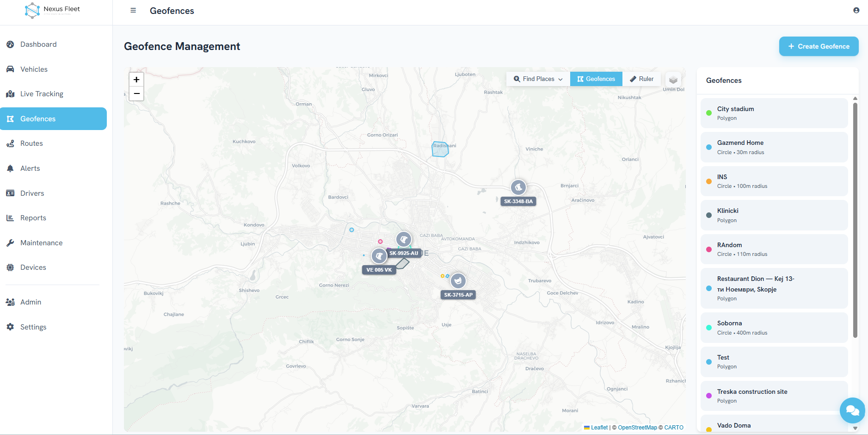Click the pink circle geofence marker on map

tap(380, 242)
